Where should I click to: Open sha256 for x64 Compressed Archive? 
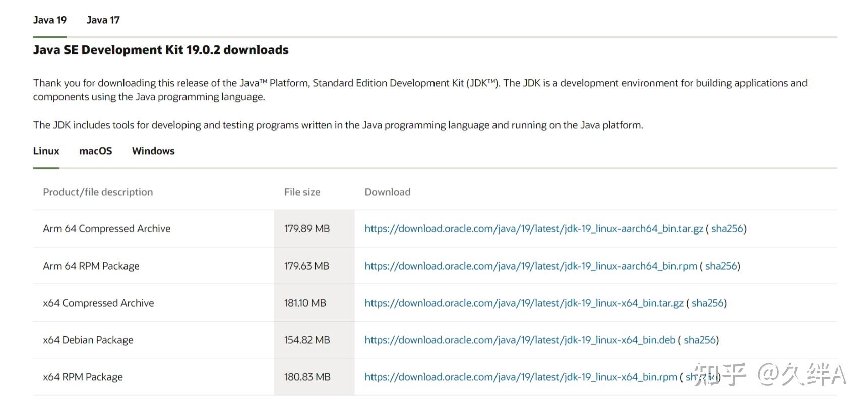(x=708, y=303)
